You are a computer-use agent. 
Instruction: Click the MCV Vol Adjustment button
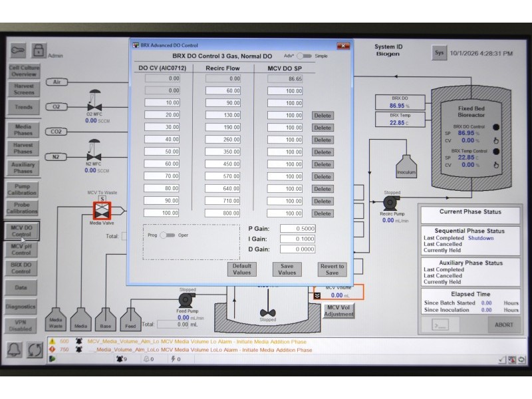[x=338, y=311]
